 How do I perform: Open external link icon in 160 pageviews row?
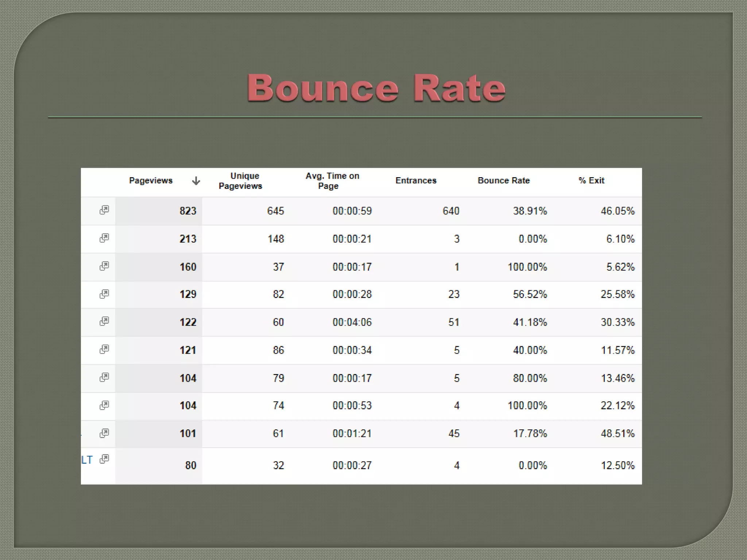click(x=104, y=266)
